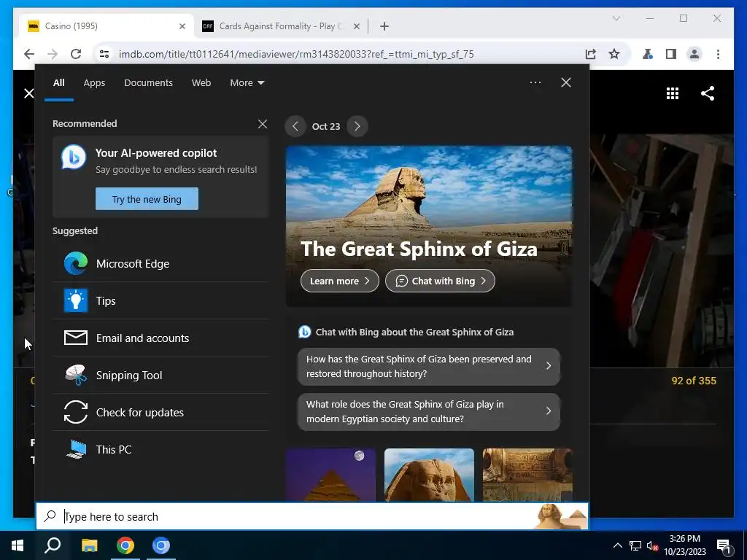
Task: Open the Chrome three-dot menu
Action: pos(719,54)
